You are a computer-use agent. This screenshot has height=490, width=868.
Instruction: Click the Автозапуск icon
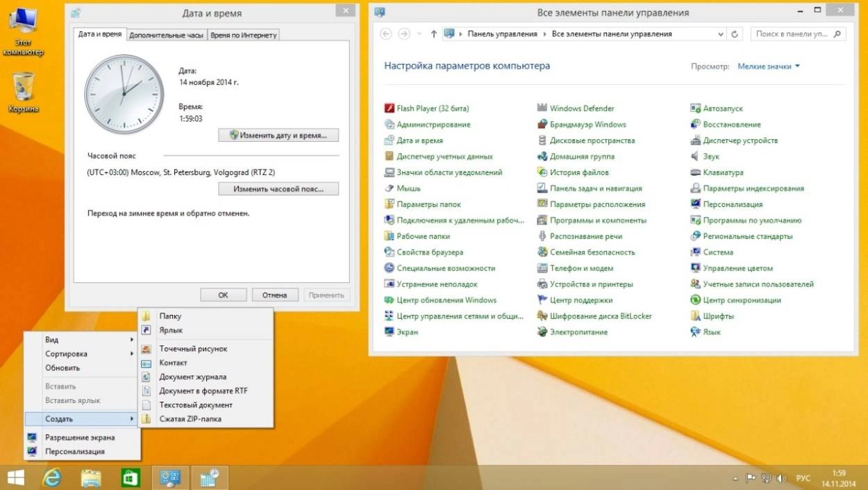coord(696,108)
